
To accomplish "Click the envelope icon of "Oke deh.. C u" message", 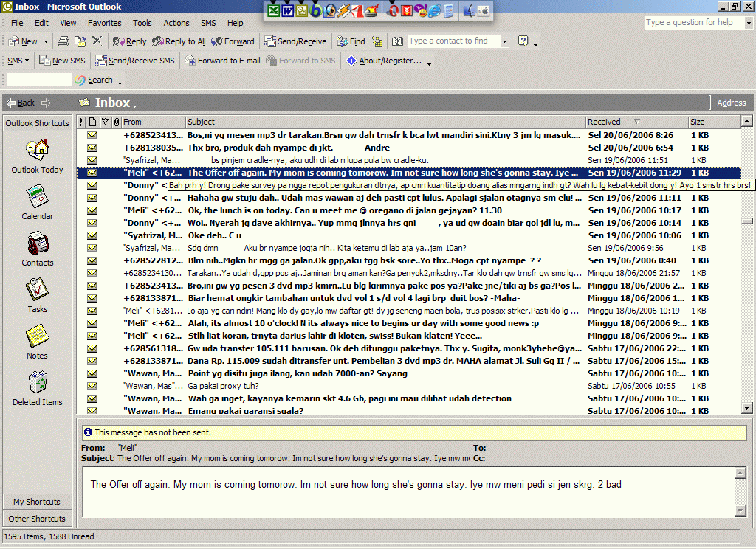I will click(x=92, y=235).
